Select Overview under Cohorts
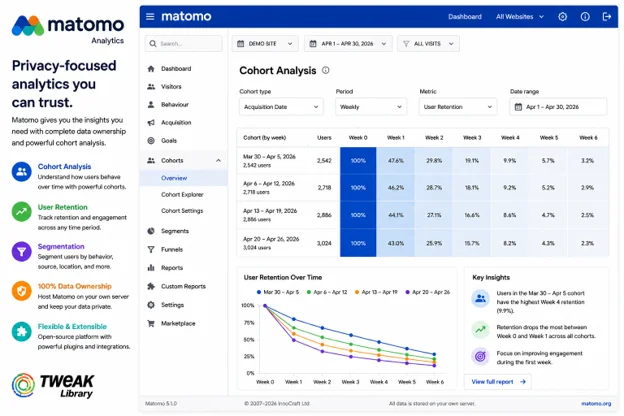This screenshot has width=624, height=416. (174, 178)
